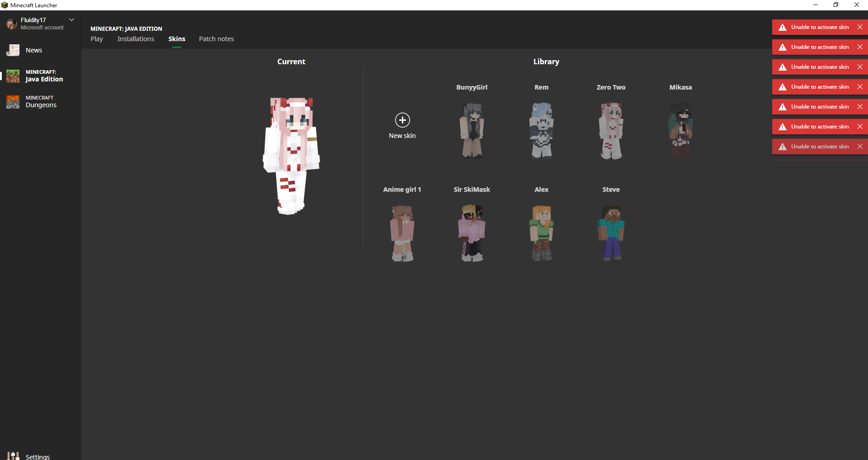This screenshot has height=460, width=868.
Task: Dismiss the topmost 'Unable to activate skin' alert
Action: 860,27
